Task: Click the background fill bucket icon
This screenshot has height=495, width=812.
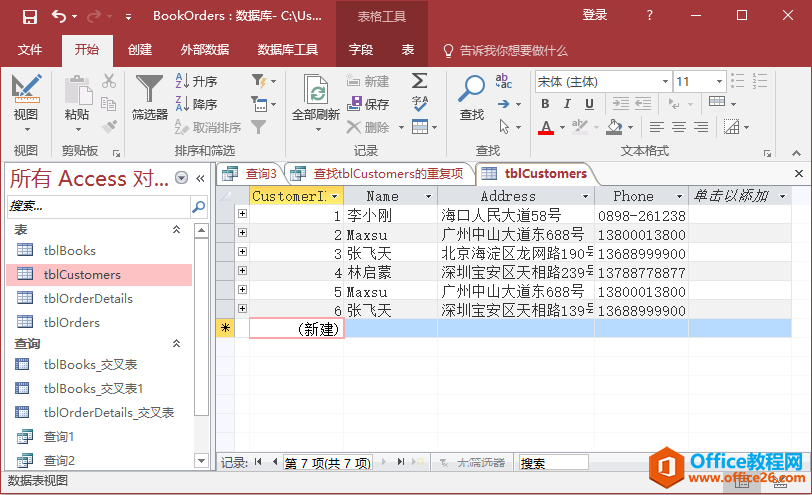Action: [614, 127]
